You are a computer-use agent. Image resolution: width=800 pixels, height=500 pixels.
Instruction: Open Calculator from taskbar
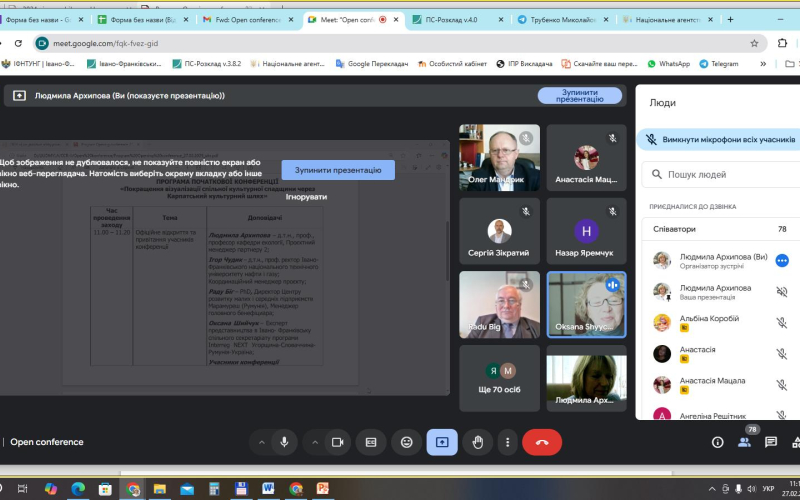click(x=214, y=489)
